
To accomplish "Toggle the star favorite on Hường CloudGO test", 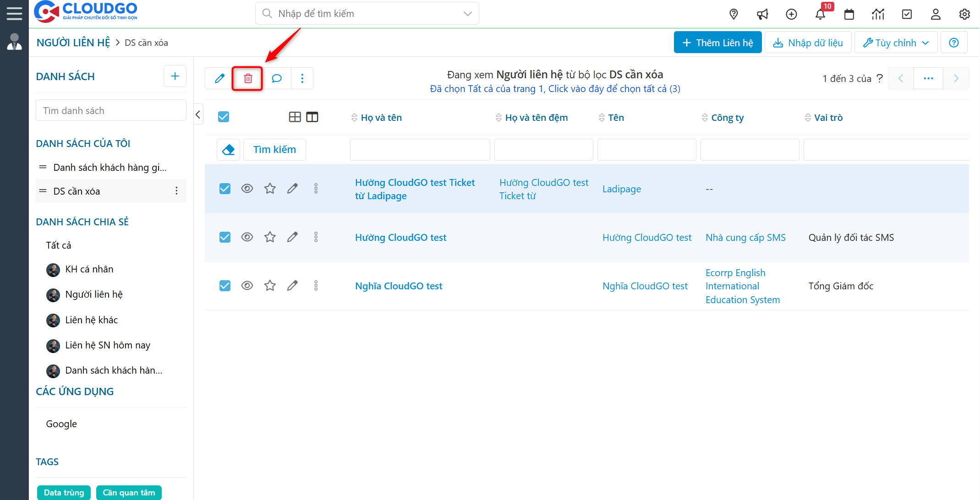I will pos(270,237).
